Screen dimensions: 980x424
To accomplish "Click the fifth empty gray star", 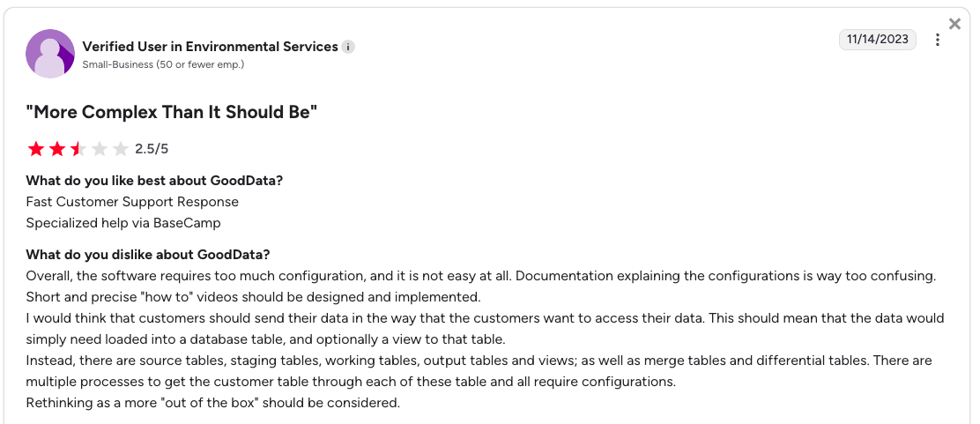I will click(x=121, y=149).
